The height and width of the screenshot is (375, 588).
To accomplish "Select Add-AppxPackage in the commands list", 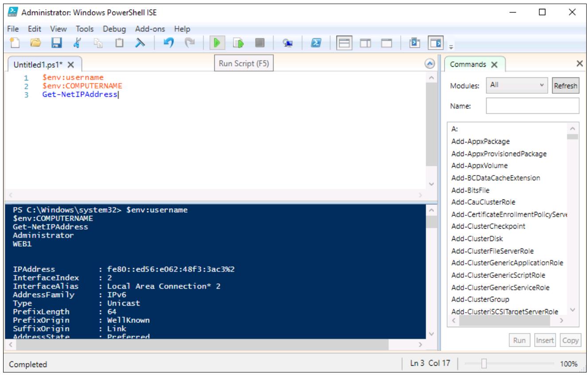I will click(x=480, y=142).
